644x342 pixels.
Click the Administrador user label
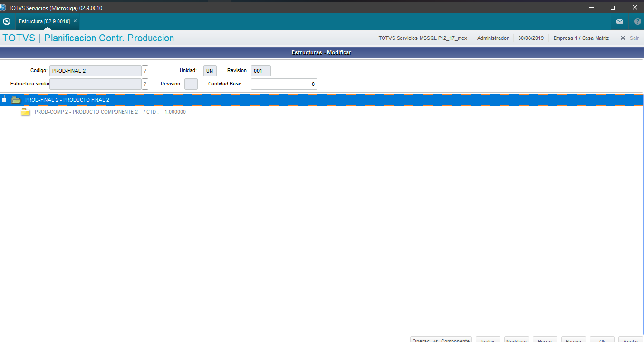point(493,38)
